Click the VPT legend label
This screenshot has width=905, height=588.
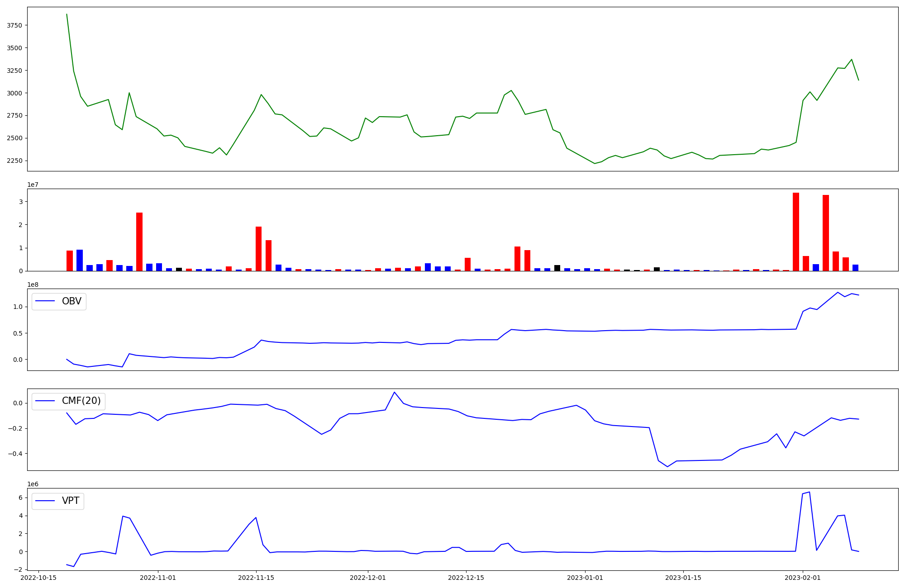[71, 501]
